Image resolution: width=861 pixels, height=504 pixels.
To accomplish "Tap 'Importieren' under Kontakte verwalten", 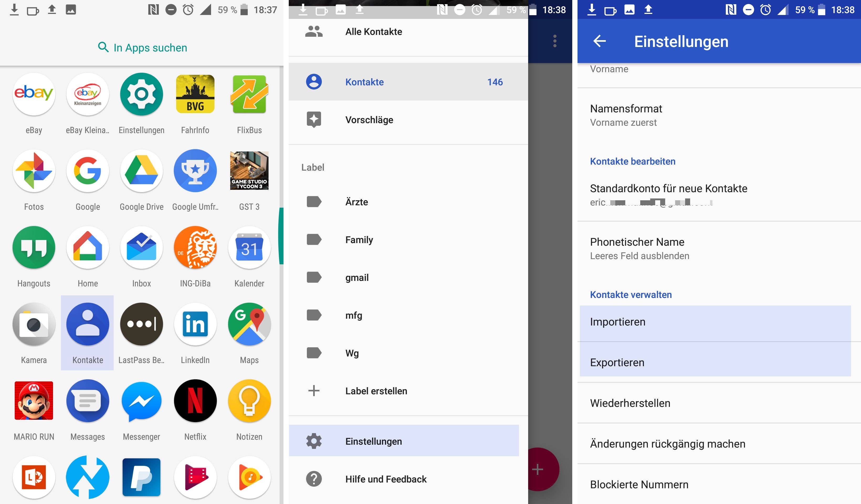I will click(x=617, y=322).
